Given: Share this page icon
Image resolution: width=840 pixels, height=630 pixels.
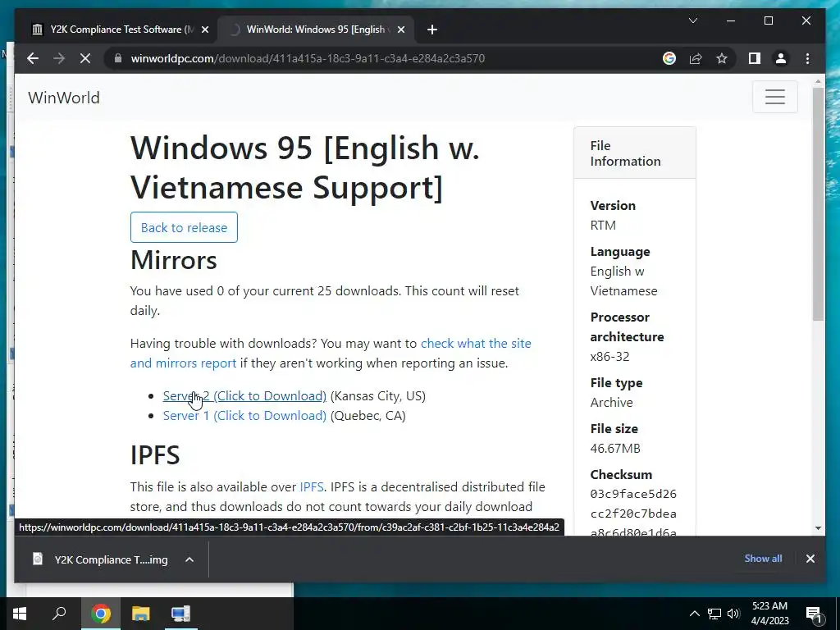Looking at the screenshot, I should coord(696,58).
